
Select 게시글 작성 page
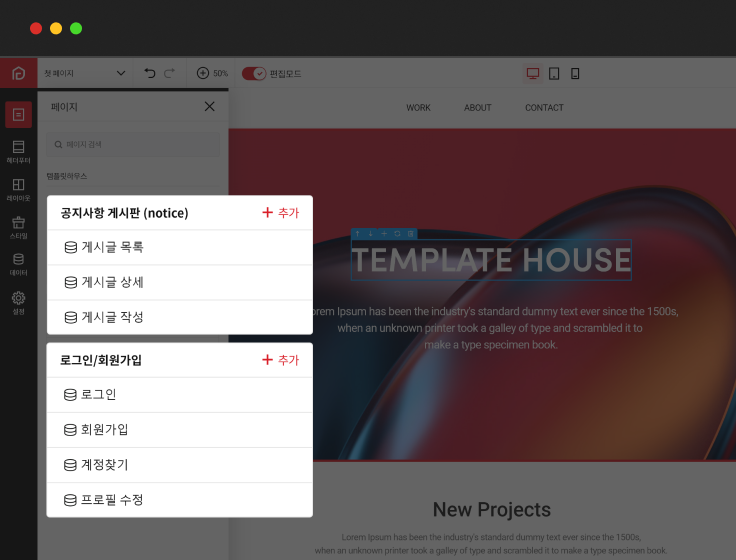tap(180, 317)
